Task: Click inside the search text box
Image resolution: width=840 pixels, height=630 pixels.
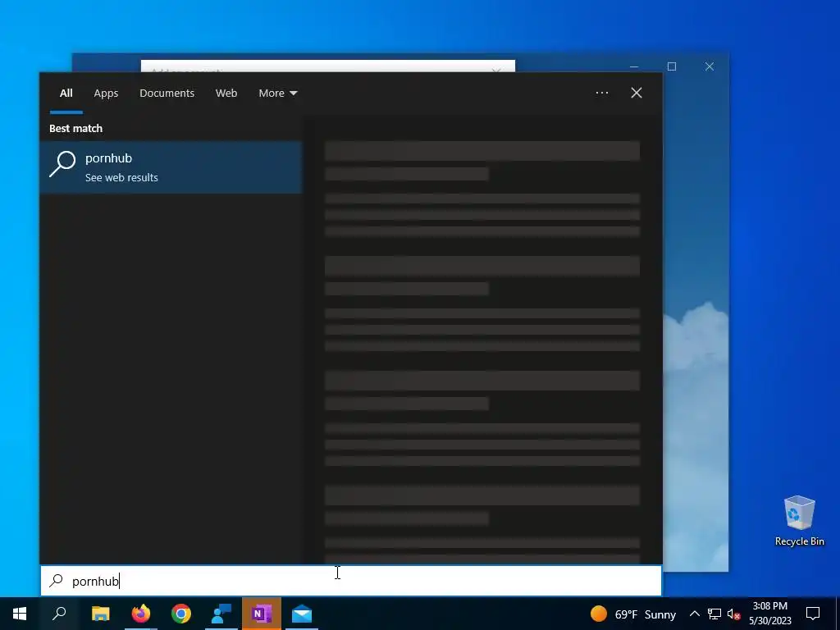Action: (x=351, y=581)
